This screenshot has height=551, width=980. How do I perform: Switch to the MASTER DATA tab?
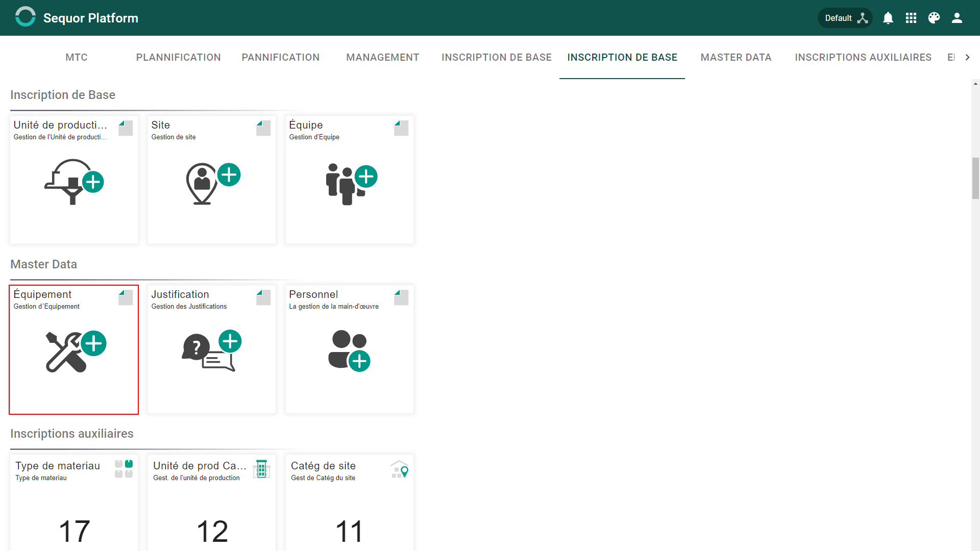pyautogui.click(x=736, y=57)
